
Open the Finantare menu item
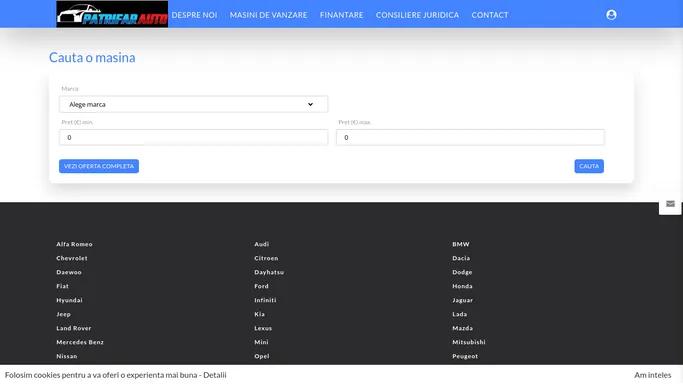[x=342, y=15]
